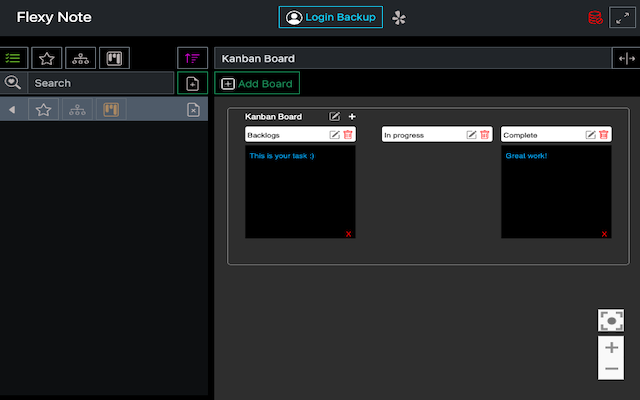The width and height of the screenshot is (640, 400).
Task: Switch to the favorites star tab
Action: pyautogui.click(x=47, y=58)
